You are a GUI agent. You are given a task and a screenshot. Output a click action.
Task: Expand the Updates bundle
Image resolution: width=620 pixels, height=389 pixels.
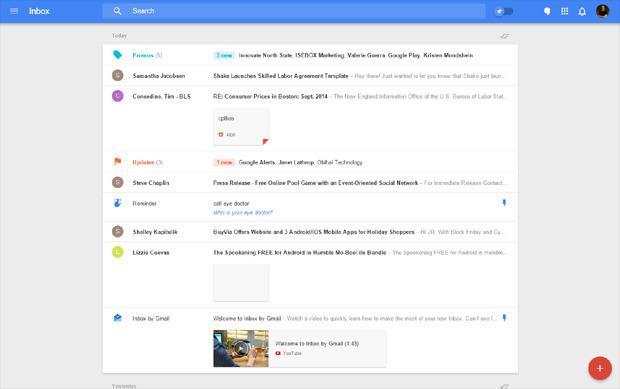(310, 162)
